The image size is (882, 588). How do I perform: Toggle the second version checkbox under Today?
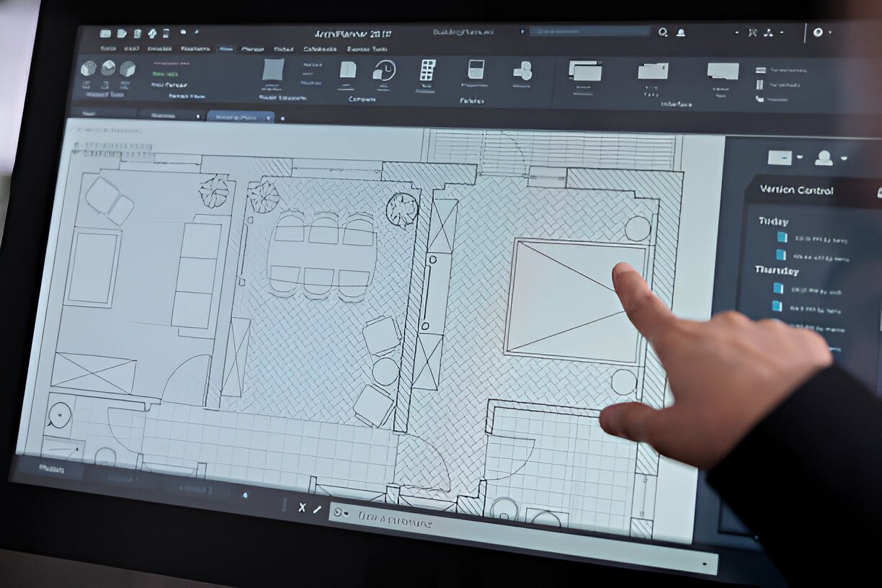pos(782,255)
